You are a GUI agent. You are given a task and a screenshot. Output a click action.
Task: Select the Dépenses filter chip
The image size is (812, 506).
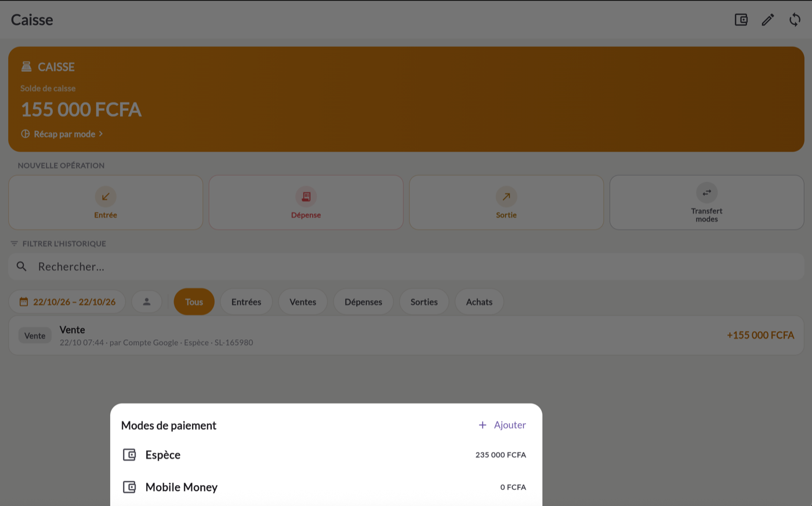click(364, 302)
